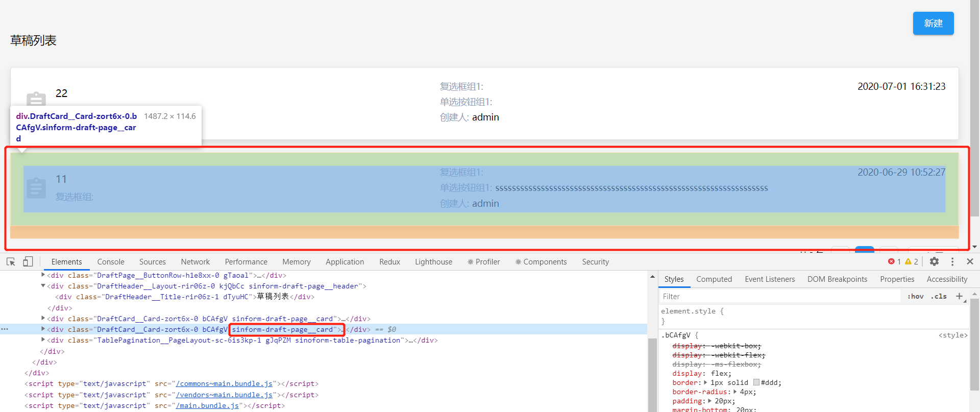Open the /main.bundle.js script link

(x=207, y=405)
